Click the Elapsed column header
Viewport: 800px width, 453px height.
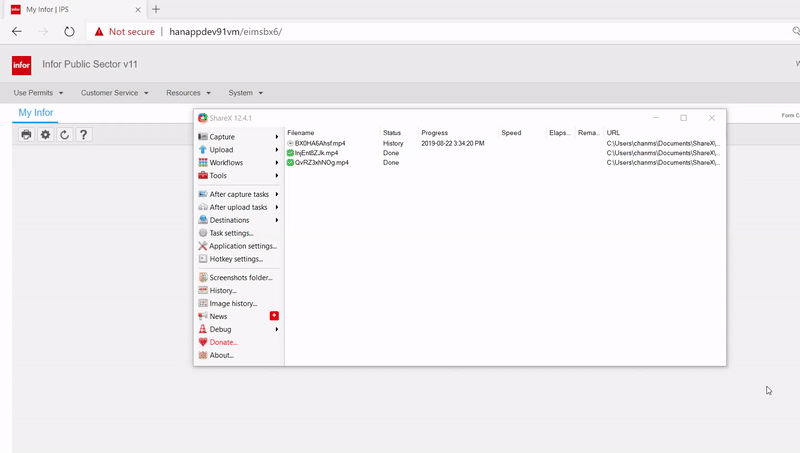[560, 133]
